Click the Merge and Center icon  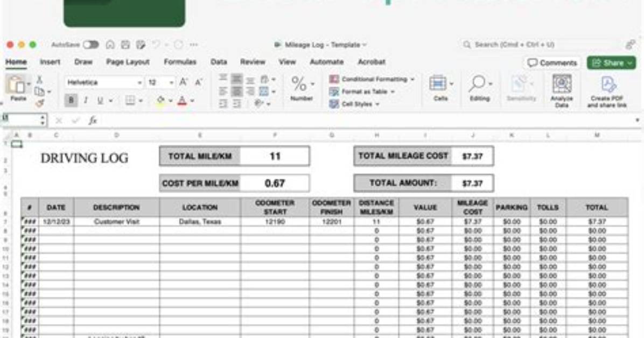tap(264, 91)
